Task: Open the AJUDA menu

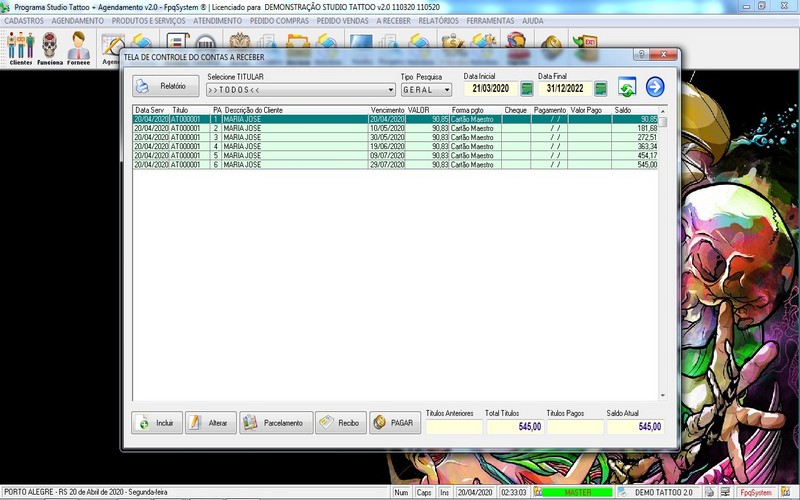Action: pos(533,21)
